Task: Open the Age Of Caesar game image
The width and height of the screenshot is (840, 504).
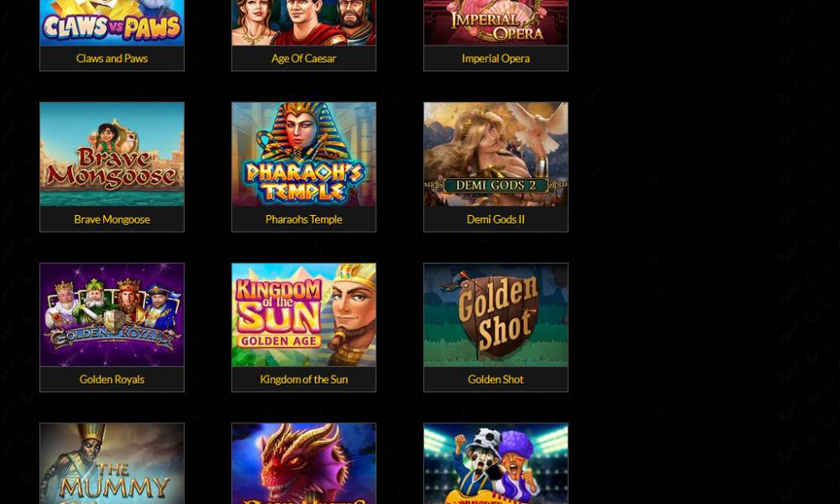Action: click(304, 23)
